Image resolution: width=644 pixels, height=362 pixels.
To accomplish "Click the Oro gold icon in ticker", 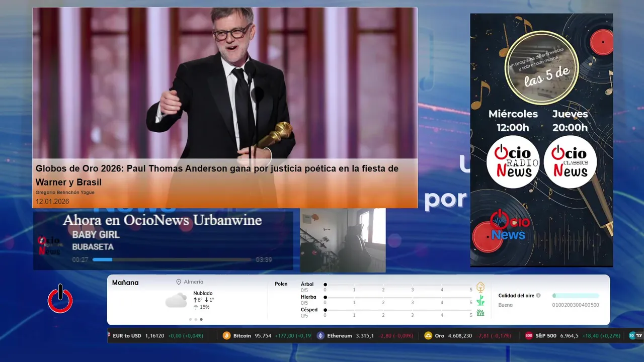I will [428, 336].
